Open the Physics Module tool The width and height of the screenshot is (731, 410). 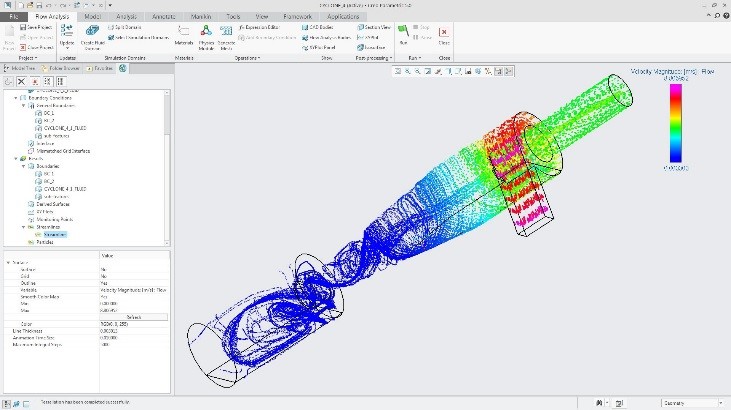206,31
